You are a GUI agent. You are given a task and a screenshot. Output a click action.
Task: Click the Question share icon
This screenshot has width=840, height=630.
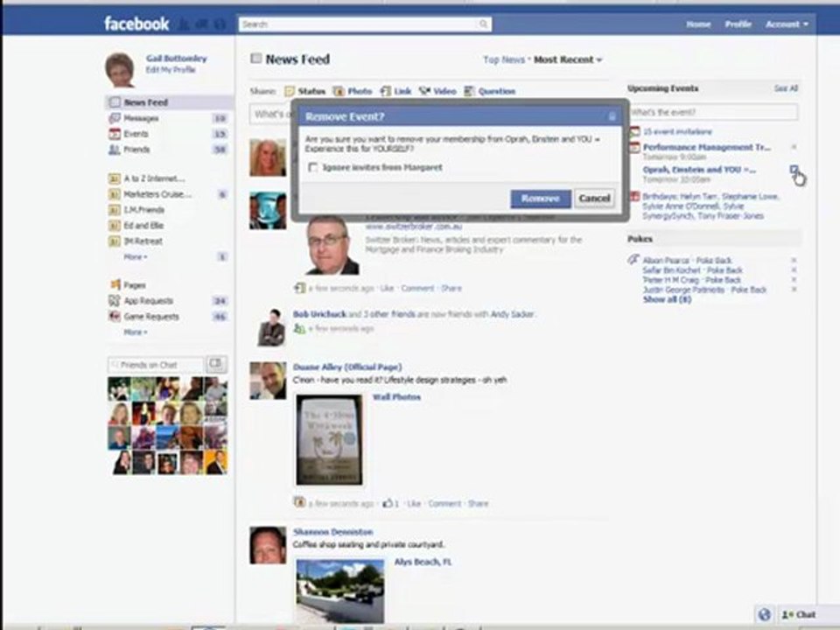click(469, 91)
